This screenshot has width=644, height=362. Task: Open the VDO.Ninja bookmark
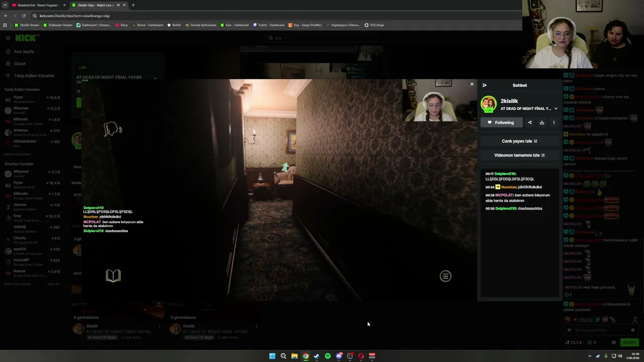tap(374, 25)
